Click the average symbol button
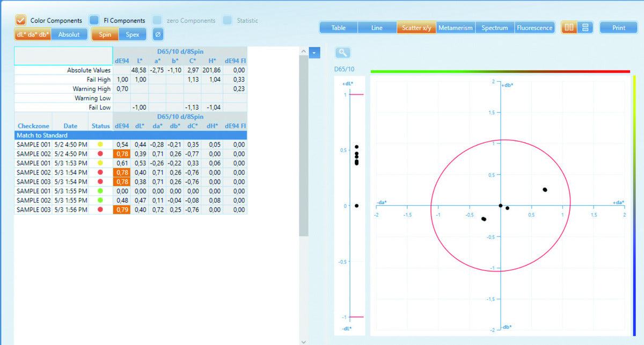Image resolution: width=644 pixels, height=345 pixels. pos(158,34)
